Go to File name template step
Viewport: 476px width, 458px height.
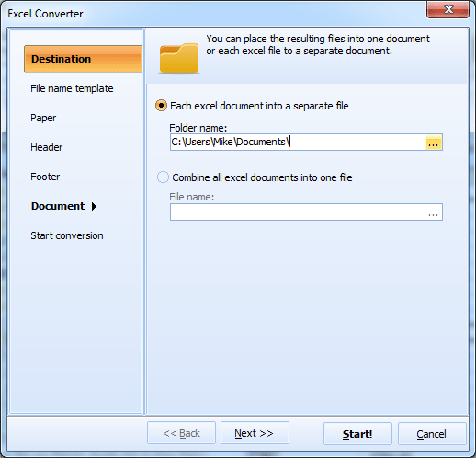(72, 88)
